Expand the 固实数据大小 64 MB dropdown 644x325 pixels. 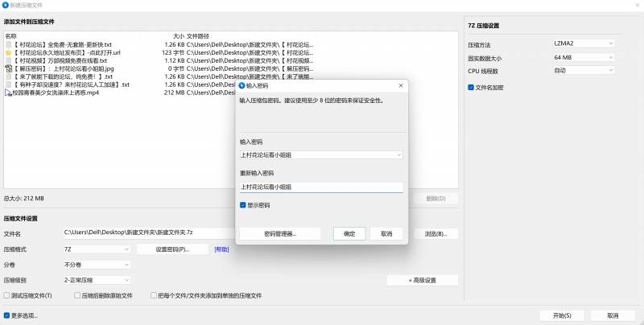(584, 57)
